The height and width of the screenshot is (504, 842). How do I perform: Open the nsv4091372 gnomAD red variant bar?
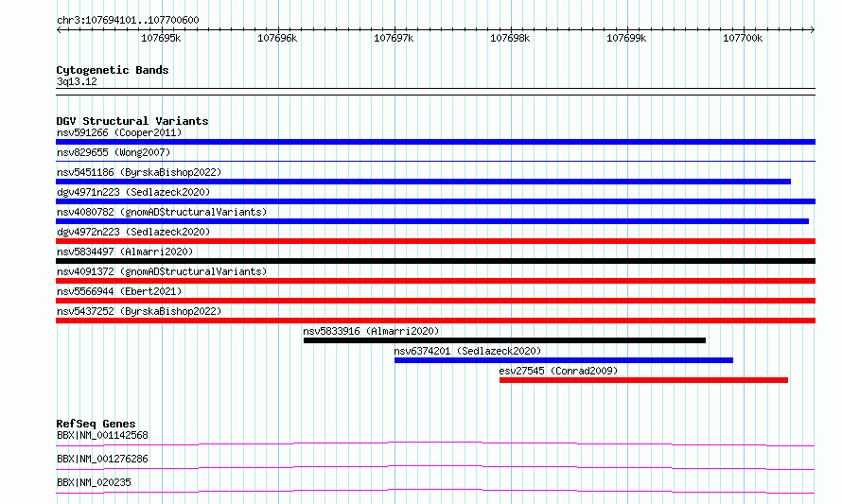tap(435, 281)
